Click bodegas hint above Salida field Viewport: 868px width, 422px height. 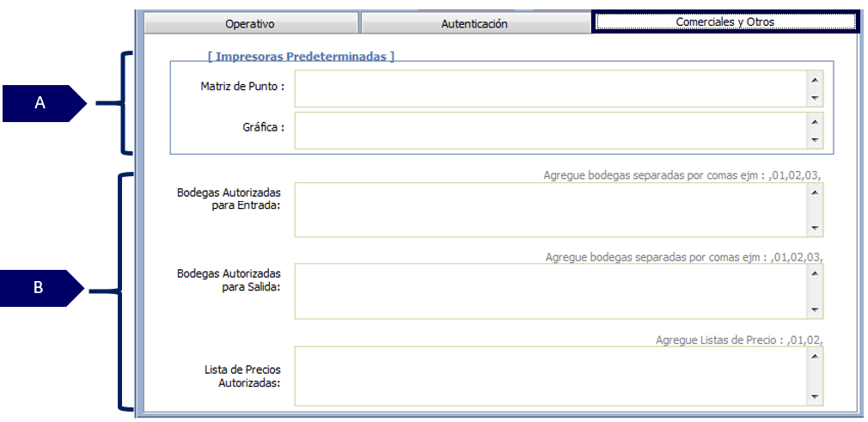click(684, 257)
